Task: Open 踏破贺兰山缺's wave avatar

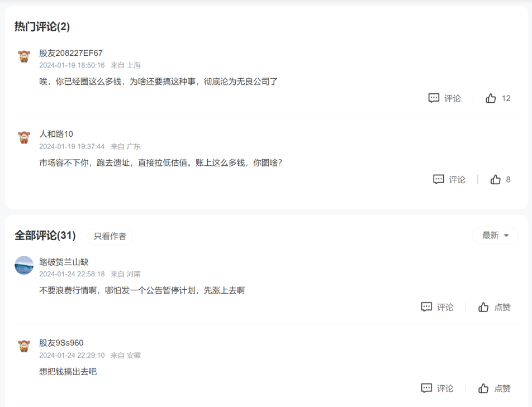Action: click(24, 265)
